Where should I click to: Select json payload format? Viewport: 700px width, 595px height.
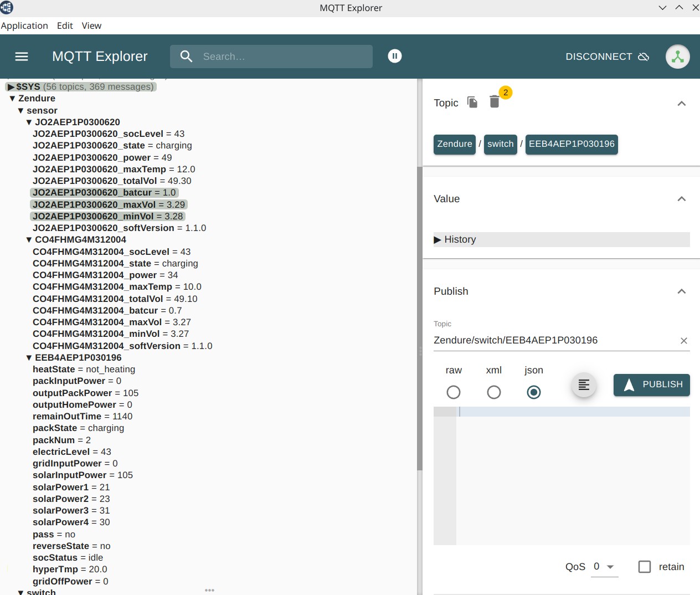pyautogui.click(x=534, y=392)
